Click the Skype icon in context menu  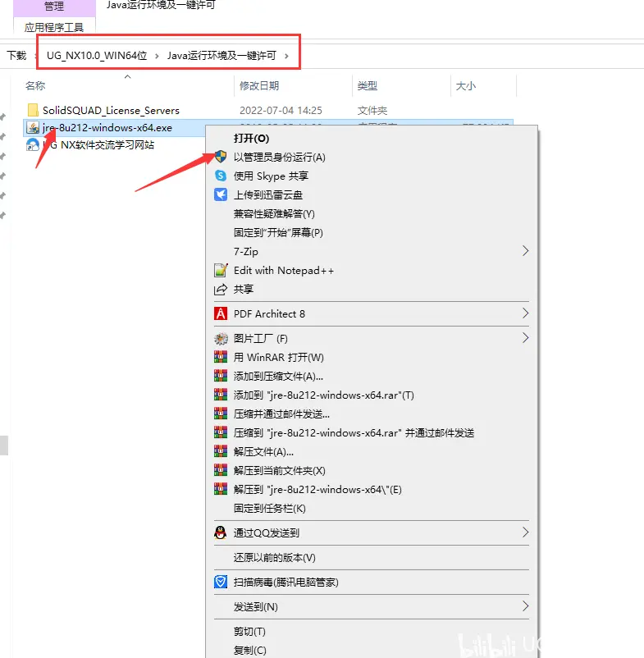221,176
